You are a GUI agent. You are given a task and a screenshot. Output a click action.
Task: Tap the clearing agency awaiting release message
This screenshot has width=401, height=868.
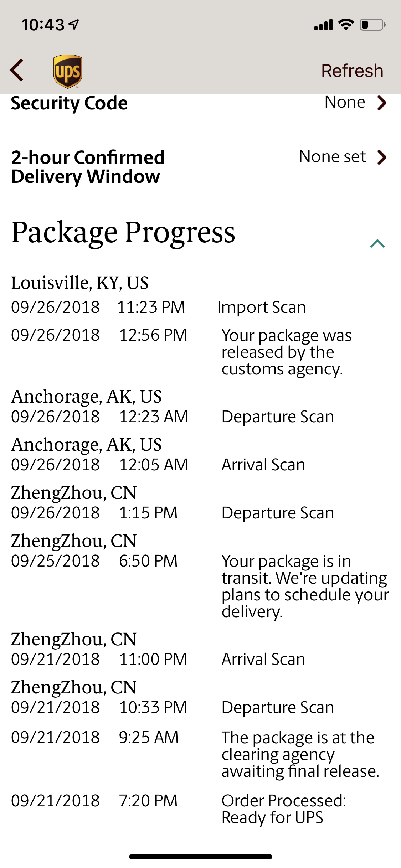pyautogui.click(x=300, y=754)
